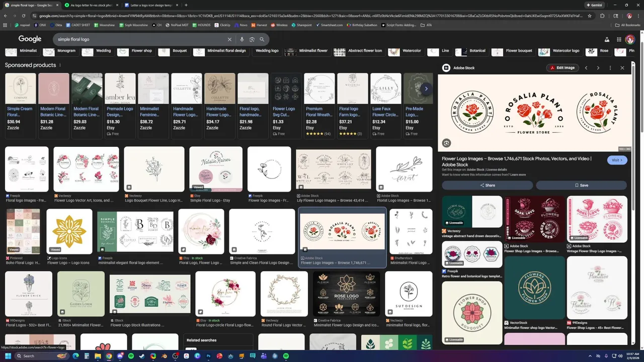This screenshot has width=644, height=362.
Task: Click the Edit image button
Action: [562, 68]
